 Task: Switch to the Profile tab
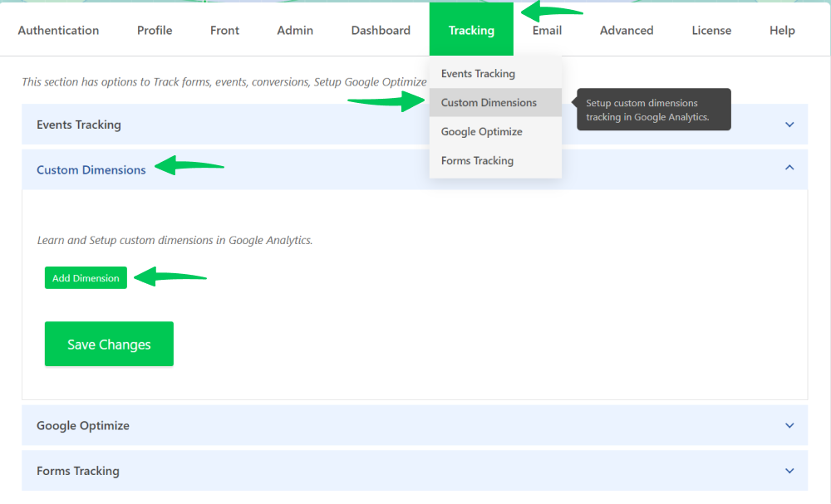pyautogui.click(x=155, y=31)
